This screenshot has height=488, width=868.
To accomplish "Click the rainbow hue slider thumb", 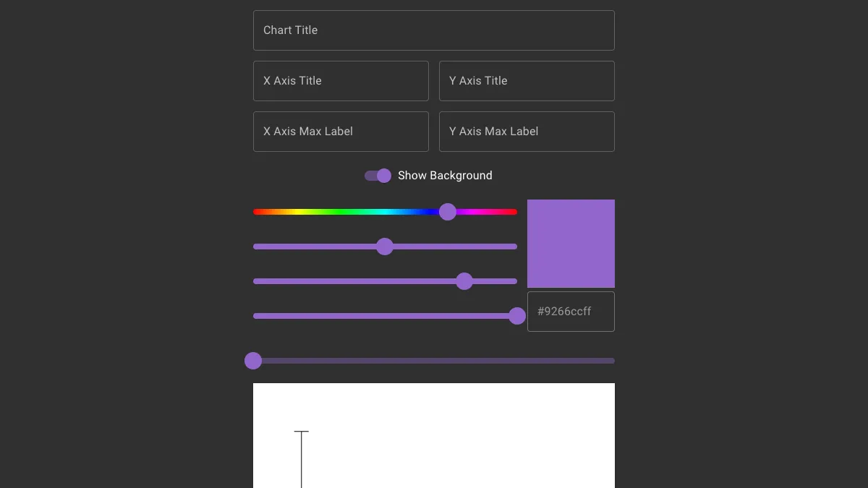I will click(x=448, y=212).
